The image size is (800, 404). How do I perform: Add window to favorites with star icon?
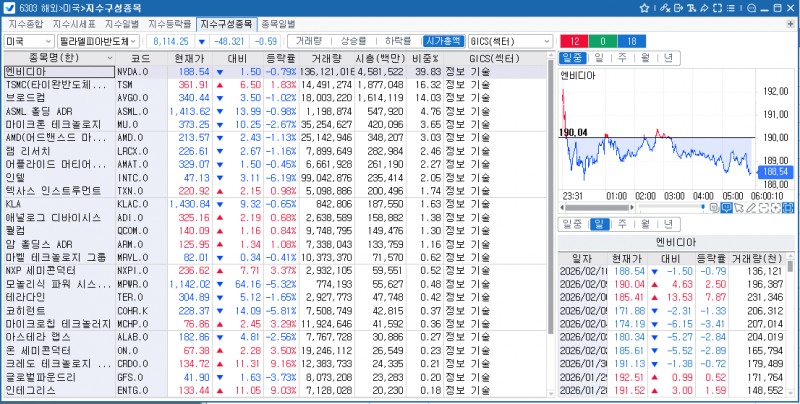(x=644, y=8)
